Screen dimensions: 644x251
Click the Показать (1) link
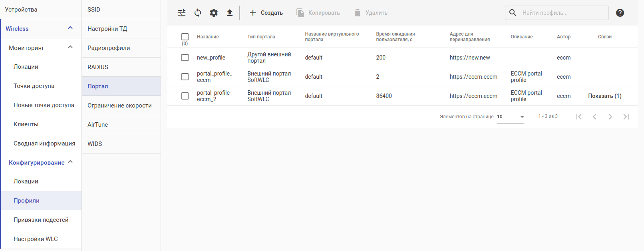[605, 96]
